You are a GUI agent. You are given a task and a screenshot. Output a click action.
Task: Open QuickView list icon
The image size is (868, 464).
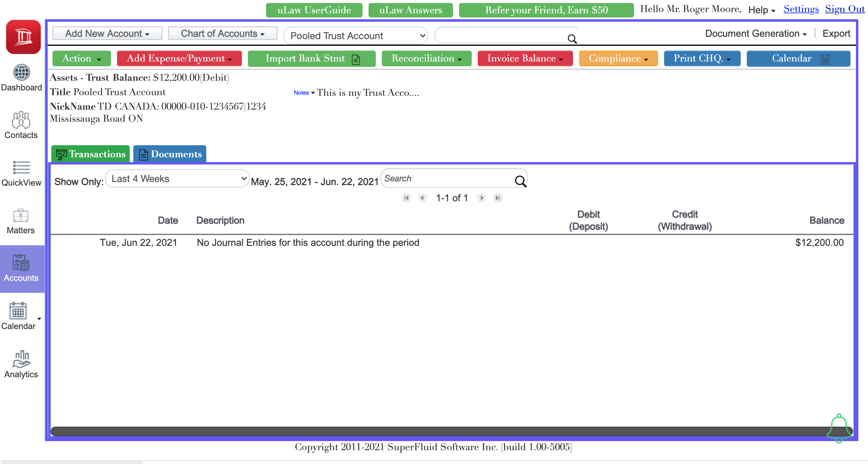click(21, 167)
